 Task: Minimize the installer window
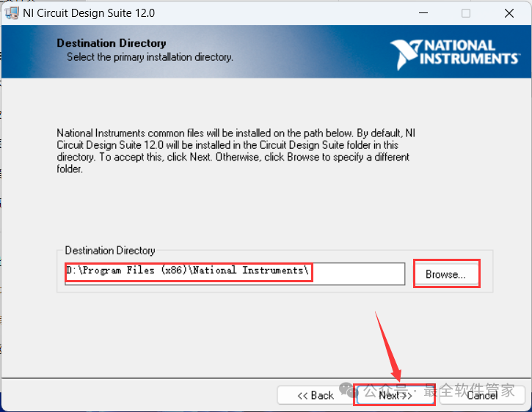423,13
